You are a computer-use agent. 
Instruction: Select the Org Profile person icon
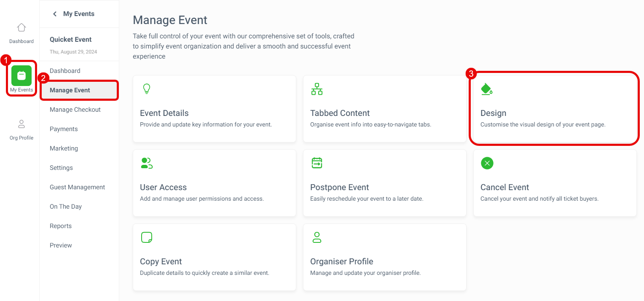pos(21,124)
